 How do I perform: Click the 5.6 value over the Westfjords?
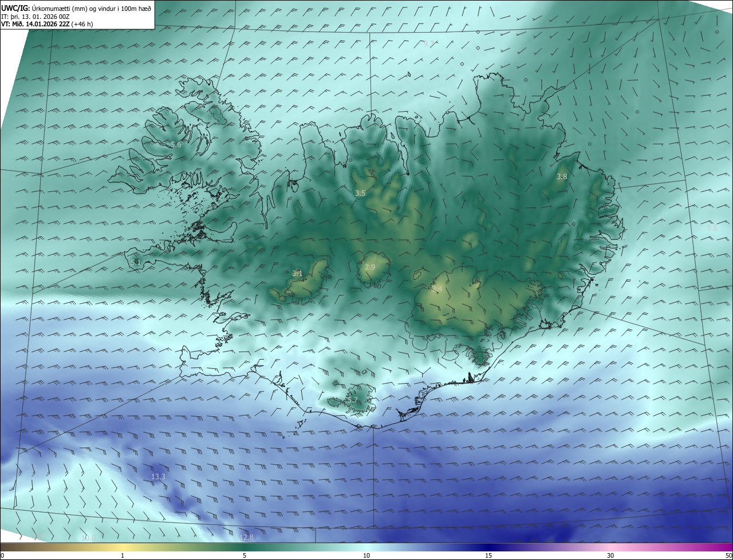(x=176, y=145)
